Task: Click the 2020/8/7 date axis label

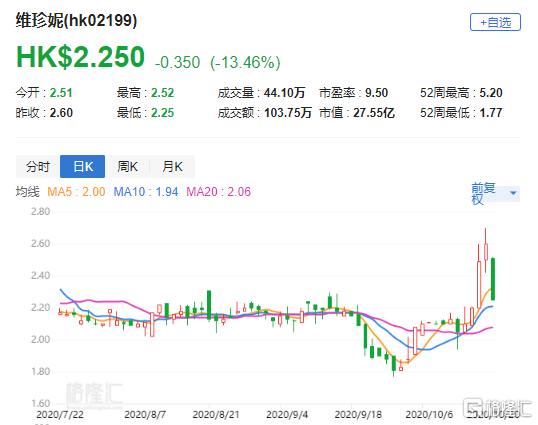Action: (x=145, y=415)
